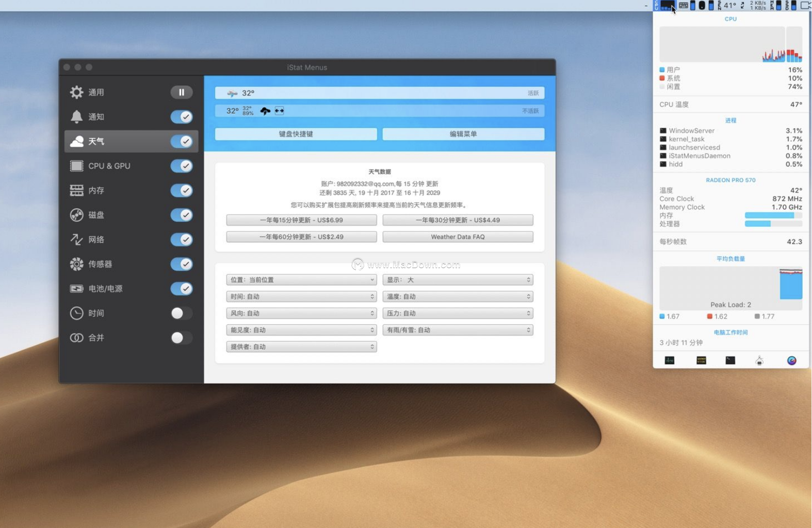Click the GPU 内存 usage bar
Viewport: 812px width, 528px height.
pos(773,216)
